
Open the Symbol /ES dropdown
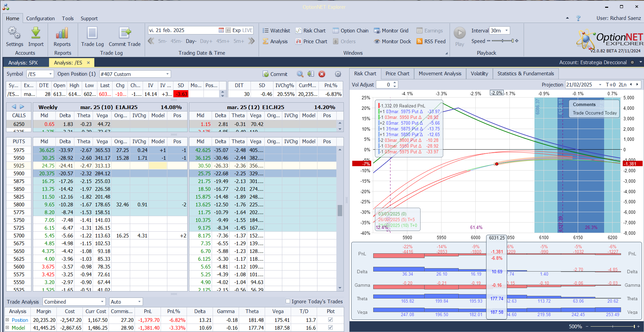pos(51,74)
